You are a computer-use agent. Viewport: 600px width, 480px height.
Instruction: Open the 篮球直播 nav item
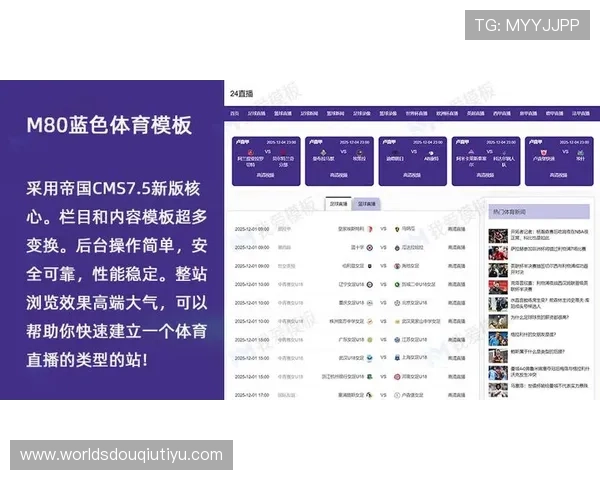pos(283,113)
